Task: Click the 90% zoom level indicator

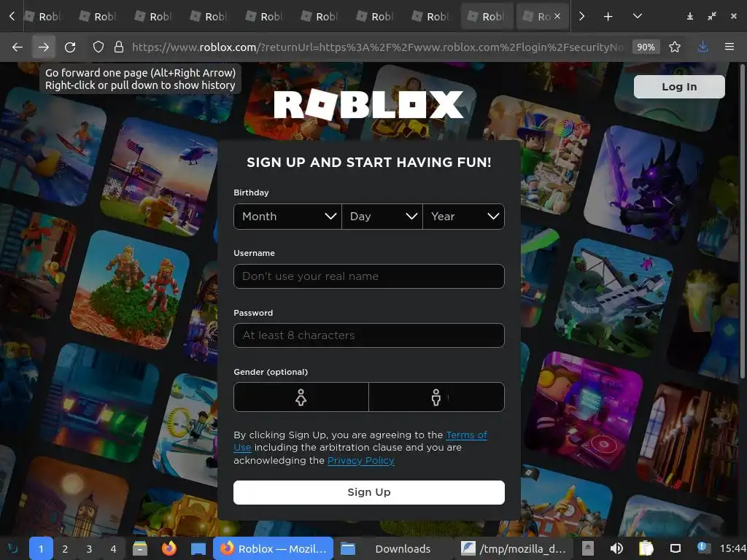Action: [646, 47]
